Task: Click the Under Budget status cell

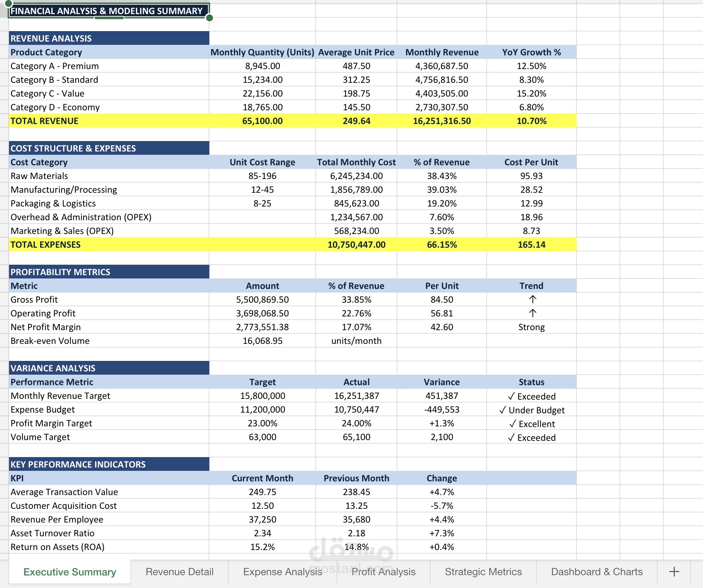Action: coord(531,410)
